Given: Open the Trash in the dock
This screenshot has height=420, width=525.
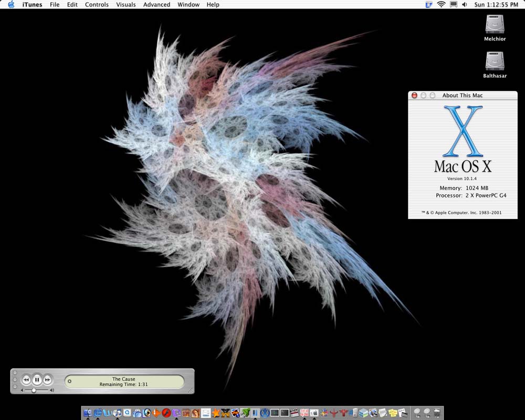Looking at the screenshot, I should 437,413.
